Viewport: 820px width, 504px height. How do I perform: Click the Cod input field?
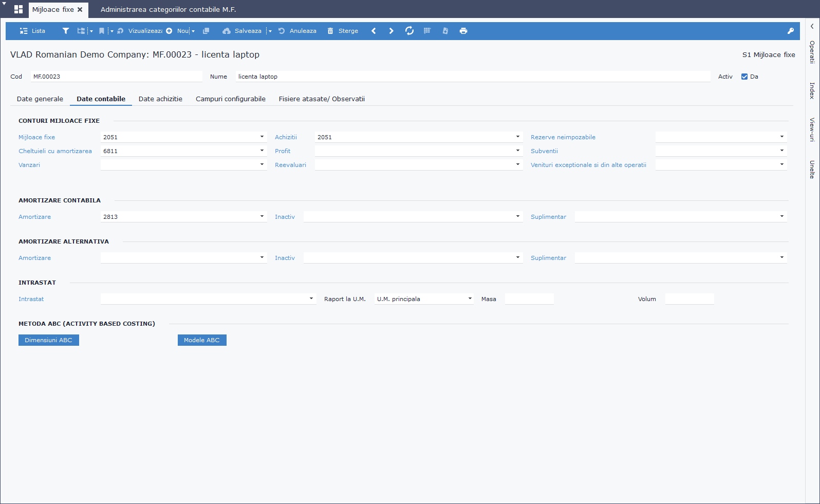pos(116,77)
